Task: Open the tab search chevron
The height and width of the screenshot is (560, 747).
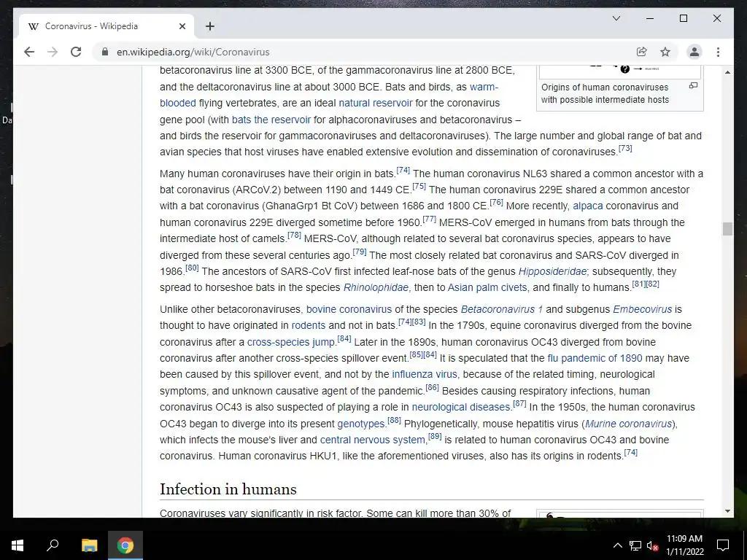Action: point(616,18)
